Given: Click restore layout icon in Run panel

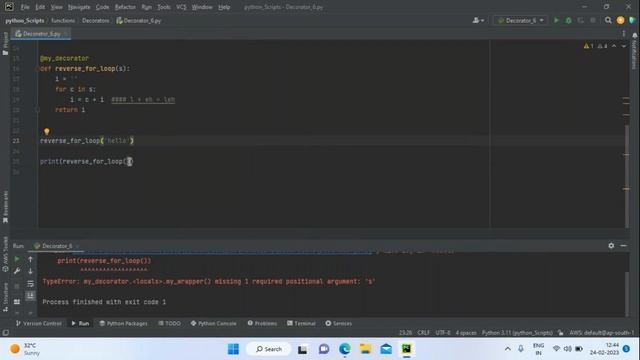Looking at the screenshot, I should coord(17,302).
